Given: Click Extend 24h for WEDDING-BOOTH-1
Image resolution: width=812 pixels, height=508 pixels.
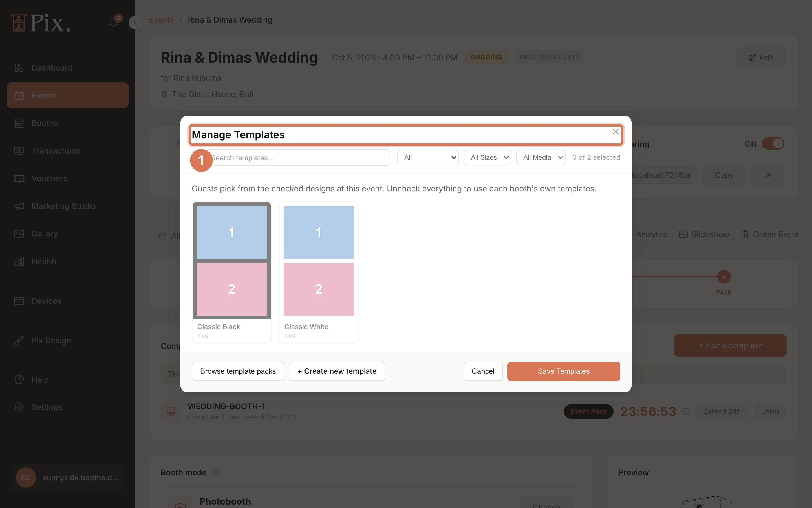Looking at the screenshot, I should 722,411.
